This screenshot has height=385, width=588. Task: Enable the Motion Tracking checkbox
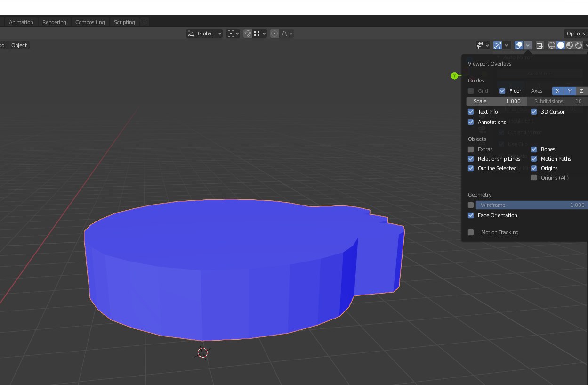pos(471,232)
